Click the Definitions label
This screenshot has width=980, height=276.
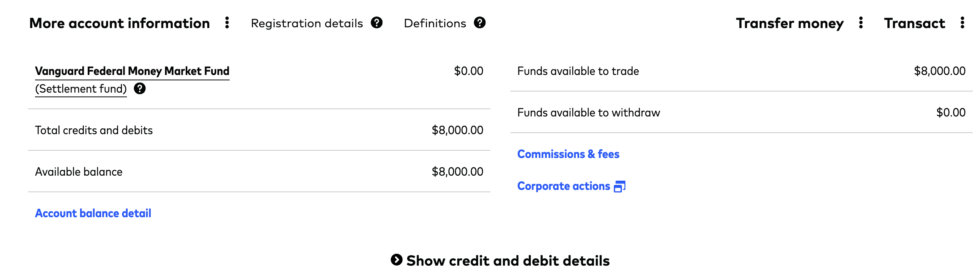point(435,23)
